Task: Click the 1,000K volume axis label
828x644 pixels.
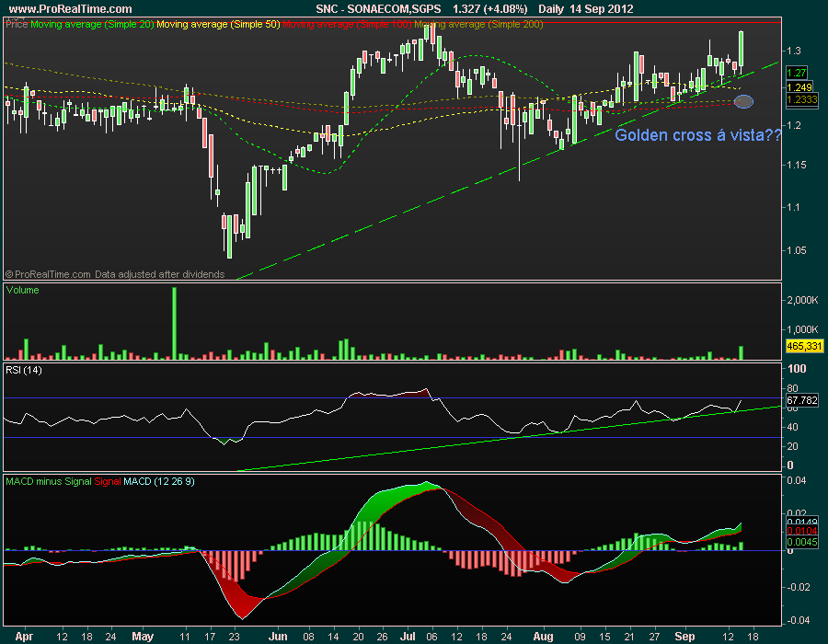Action: click(802, 329)
